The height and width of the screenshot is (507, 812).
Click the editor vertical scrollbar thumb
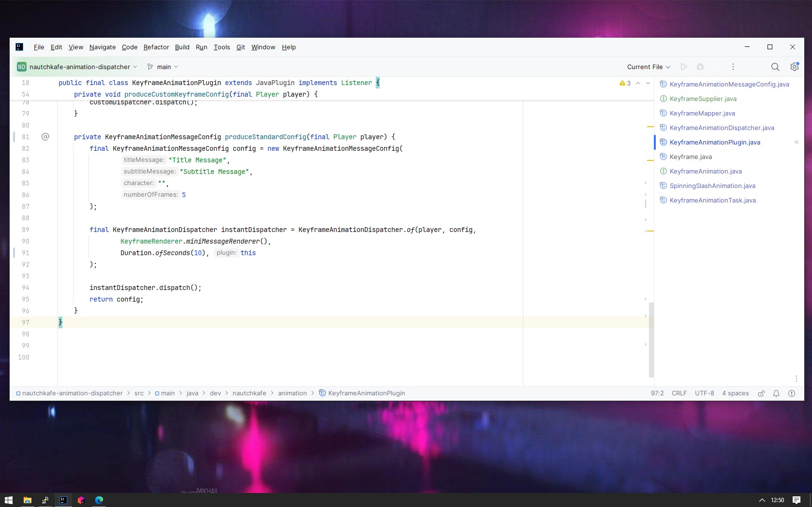pyautogui.click(x=651, y=339)
